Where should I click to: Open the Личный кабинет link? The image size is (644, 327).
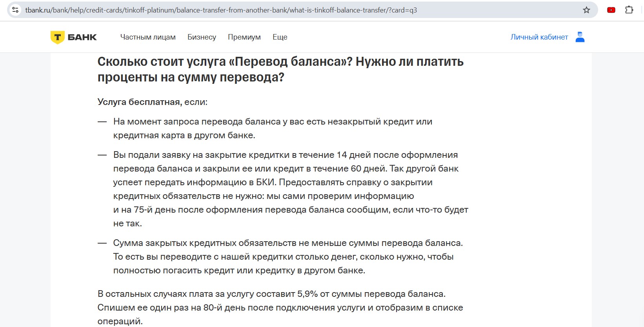point(539,37)
